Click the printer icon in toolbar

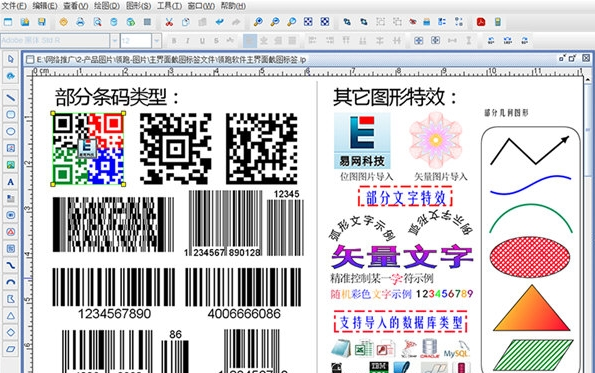pyautogui.click(x=80, y=22)
